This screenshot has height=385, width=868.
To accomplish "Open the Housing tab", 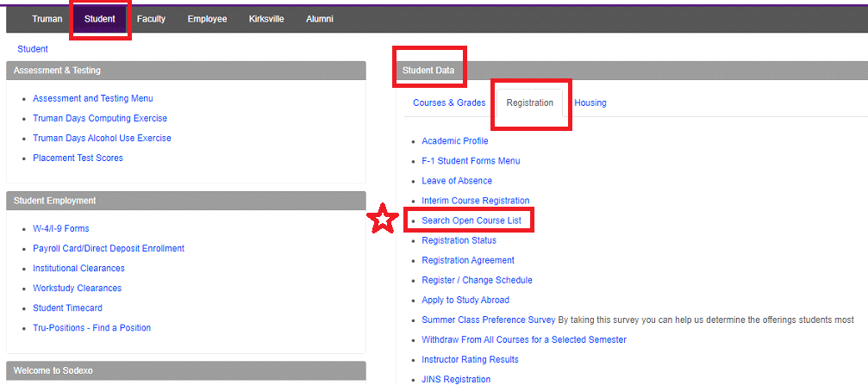I will [x=590, y=102].
